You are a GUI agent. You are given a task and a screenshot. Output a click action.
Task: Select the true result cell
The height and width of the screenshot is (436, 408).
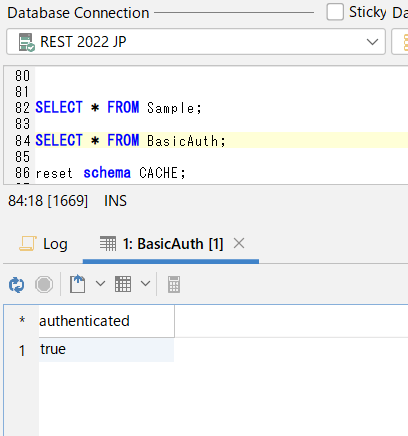point(106,350)
